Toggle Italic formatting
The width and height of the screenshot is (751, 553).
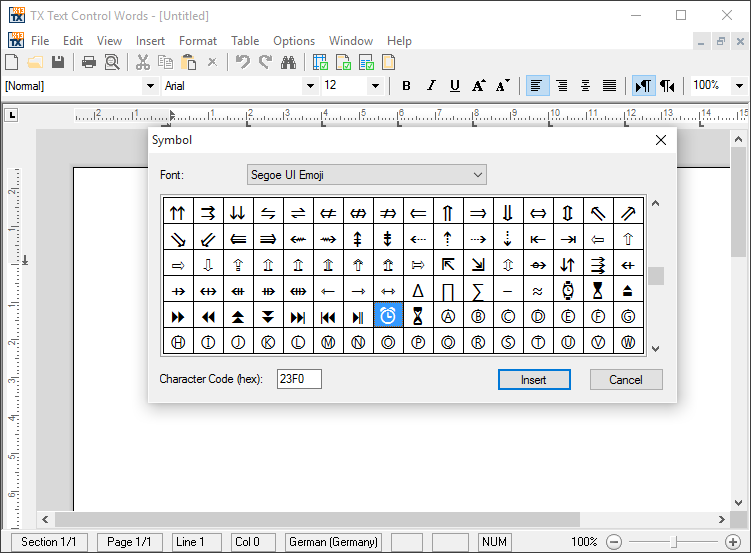pos(431,86)
